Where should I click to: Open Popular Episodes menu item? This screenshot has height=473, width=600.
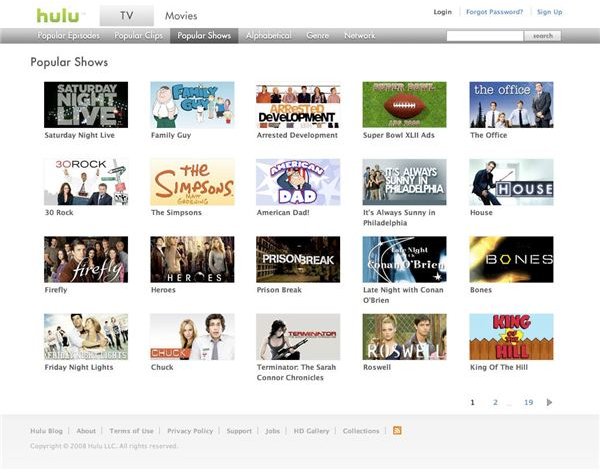[68, 36]
